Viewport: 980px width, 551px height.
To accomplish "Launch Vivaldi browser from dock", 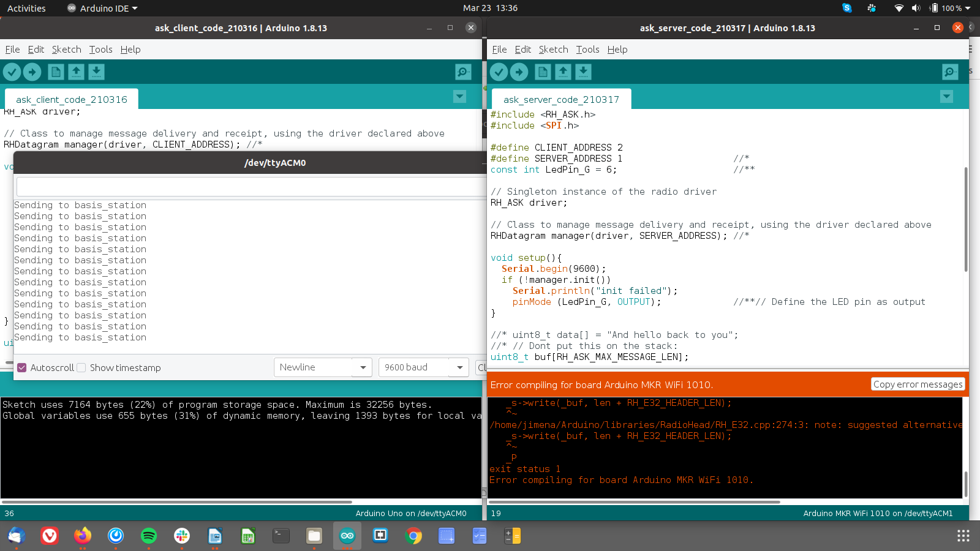I will click(50, 536).
